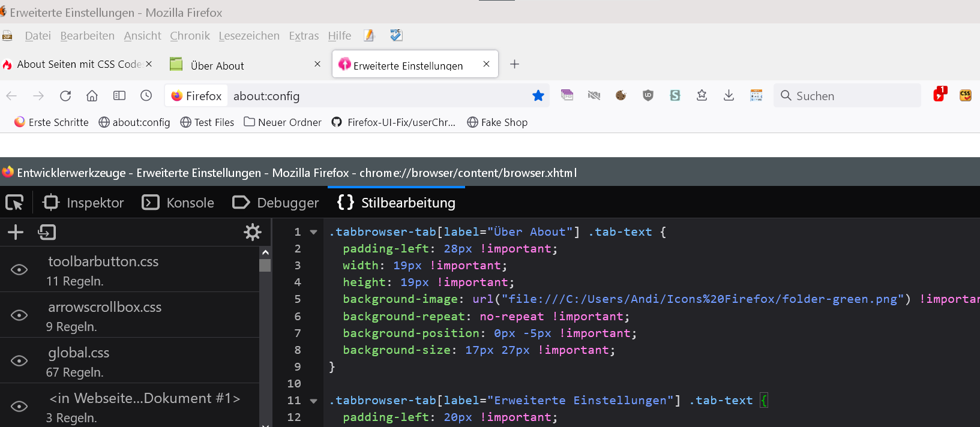Click the bookmark star in address bar

(538, 96)
